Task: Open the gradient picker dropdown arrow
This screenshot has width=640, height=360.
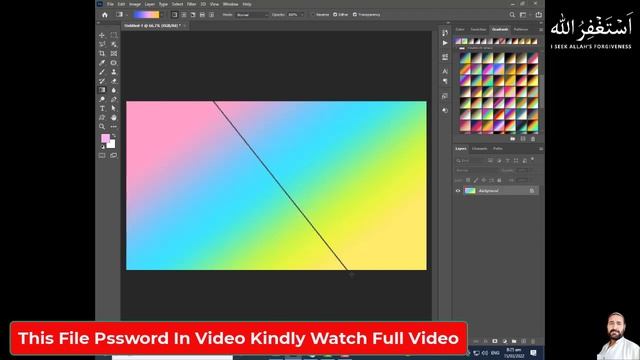Action: (x=162, y=15)
